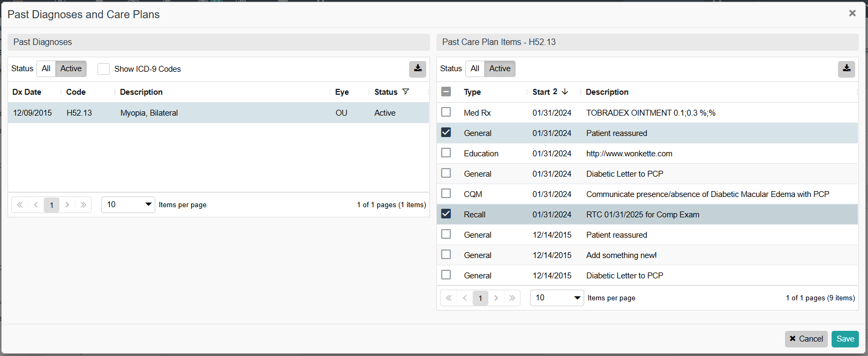Click the H52.13 code cell

click(79, 113)
